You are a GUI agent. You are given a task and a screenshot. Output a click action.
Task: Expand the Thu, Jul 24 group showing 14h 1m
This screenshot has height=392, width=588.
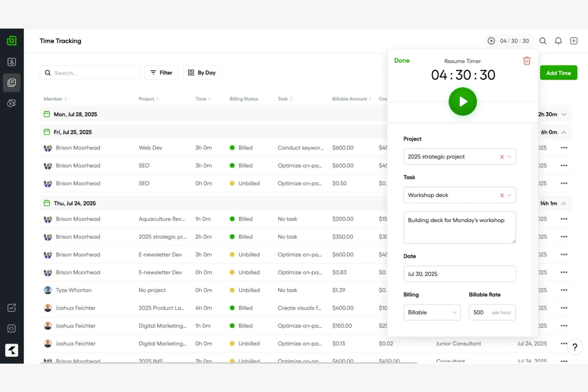564,203
